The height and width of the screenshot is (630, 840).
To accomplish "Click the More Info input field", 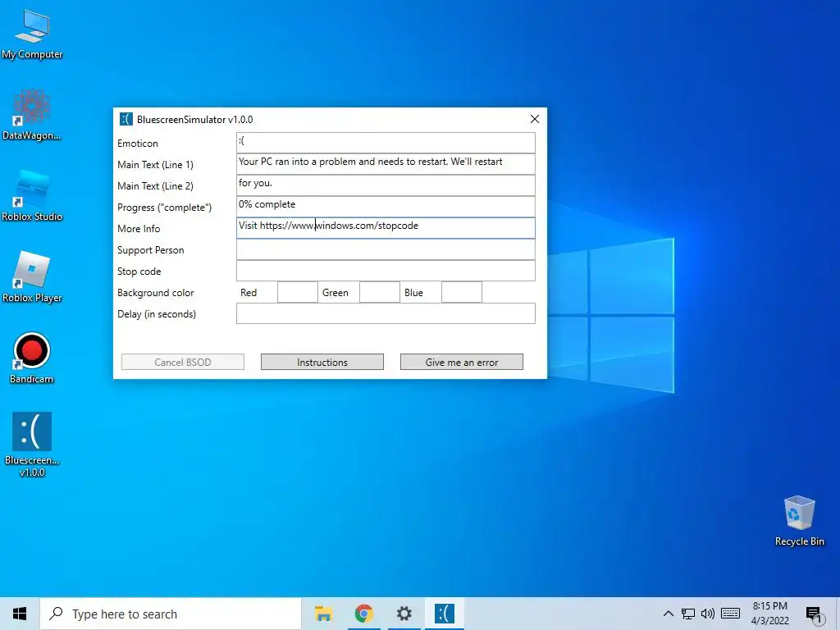I will pyautogui.click(x=386, y=228).
